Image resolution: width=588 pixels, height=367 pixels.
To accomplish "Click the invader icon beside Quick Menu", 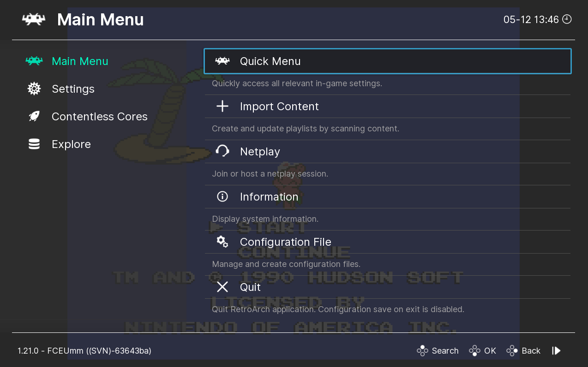I will [222, 61].
